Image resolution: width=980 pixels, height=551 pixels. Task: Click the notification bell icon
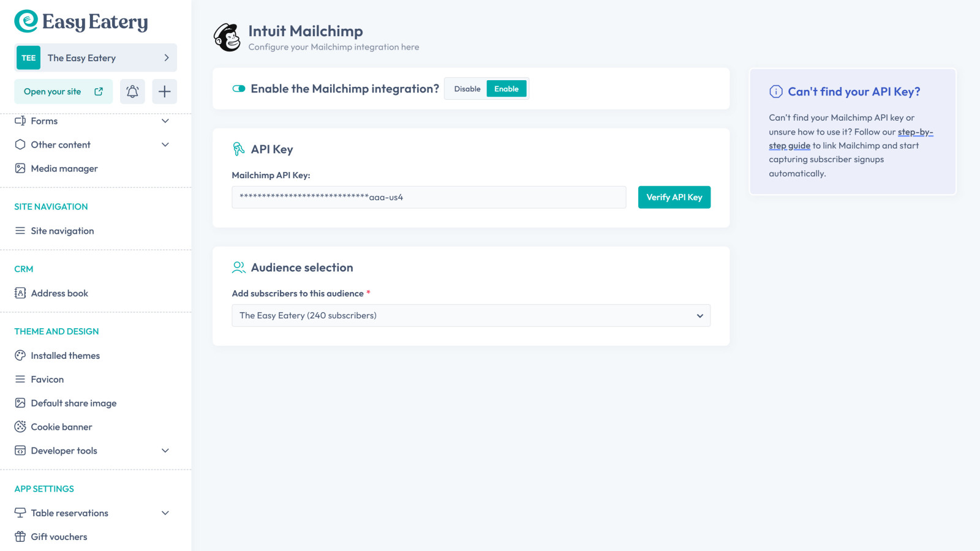point(132,92)
